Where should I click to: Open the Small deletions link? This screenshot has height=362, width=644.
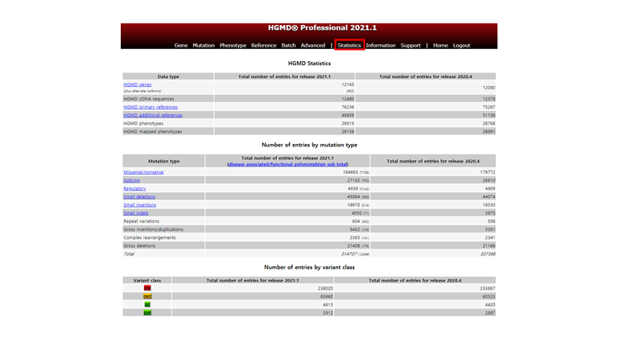(139, 197)
